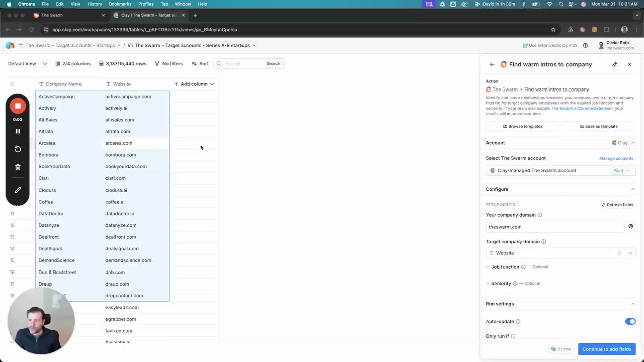Click the Website column header
Screen dimensions: 644x362
(135, 84)
